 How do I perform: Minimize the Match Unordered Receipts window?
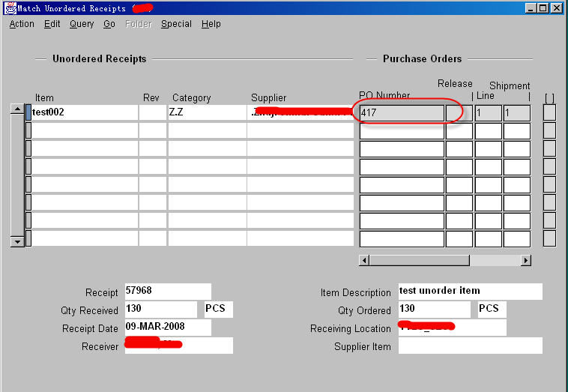531,8
